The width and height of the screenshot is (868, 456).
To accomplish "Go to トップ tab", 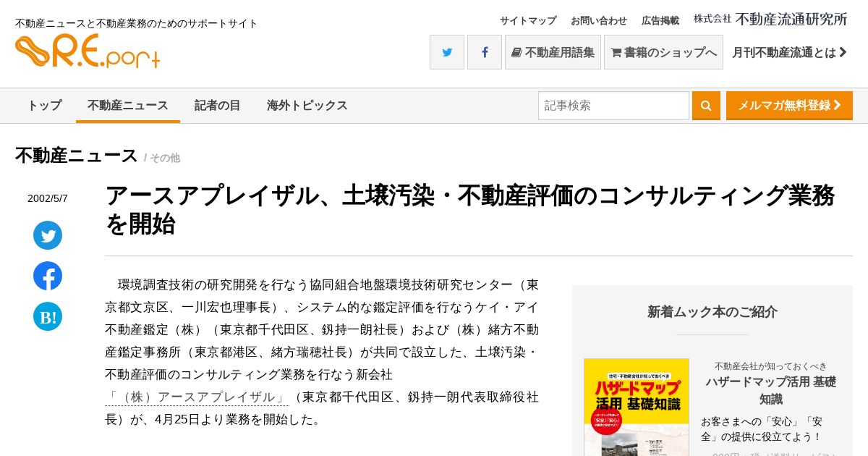I will (x=45, y=106).
